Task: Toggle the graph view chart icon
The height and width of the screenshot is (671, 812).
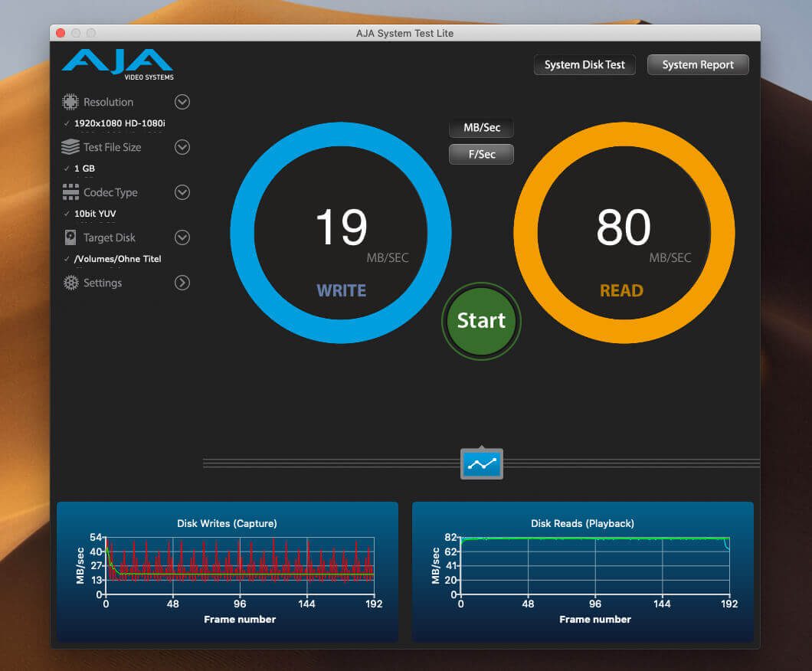Action: [x=482, y=464]
